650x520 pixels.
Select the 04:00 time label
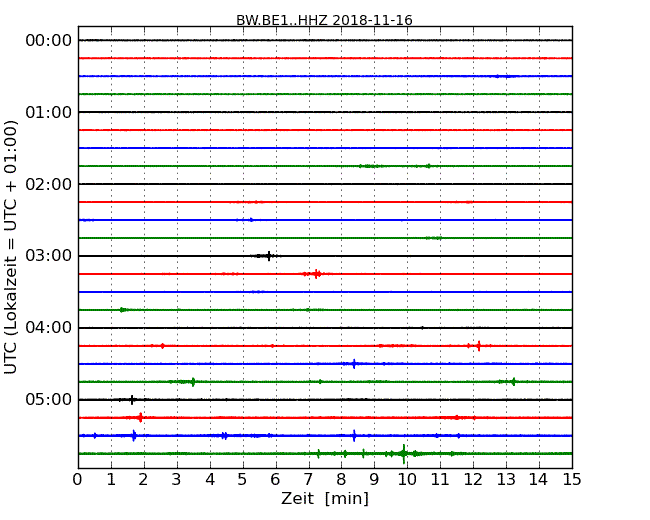point(49,328)
